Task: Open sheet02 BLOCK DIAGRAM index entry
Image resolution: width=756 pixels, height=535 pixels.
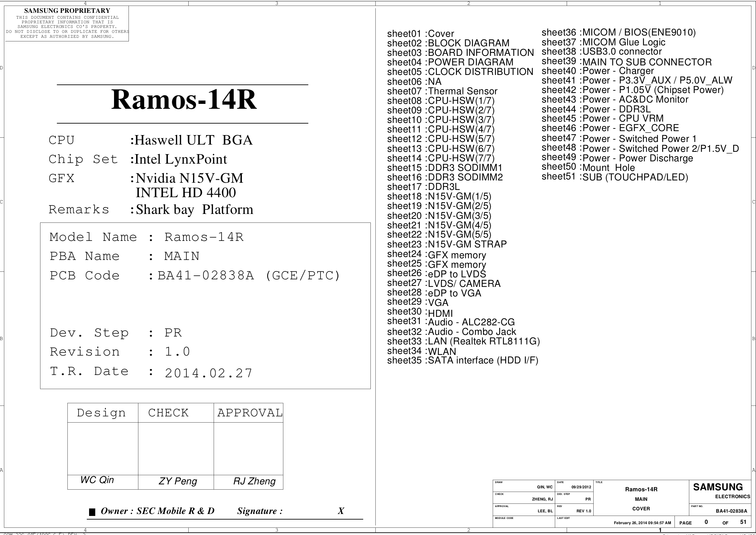Action: [448, 43]
